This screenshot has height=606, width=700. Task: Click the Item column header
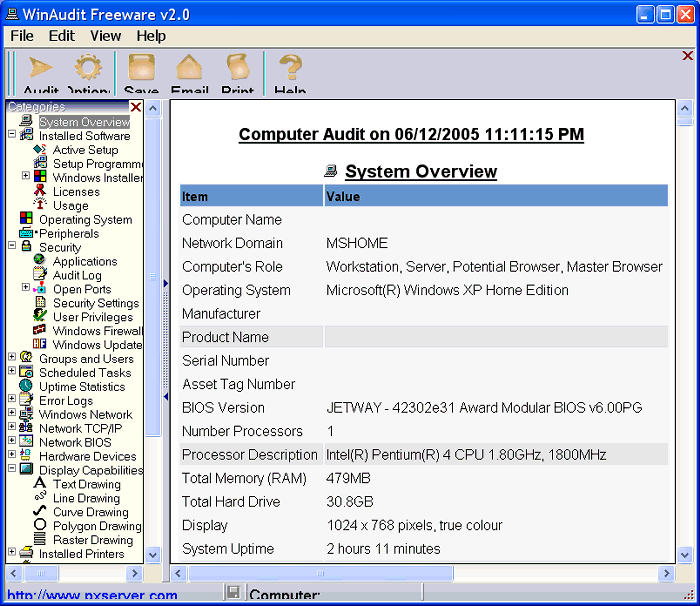click(251, 196)
